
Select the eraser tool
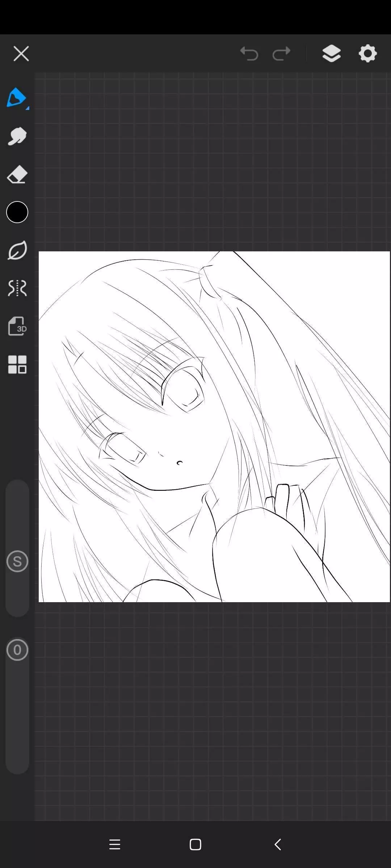point(17,175)
